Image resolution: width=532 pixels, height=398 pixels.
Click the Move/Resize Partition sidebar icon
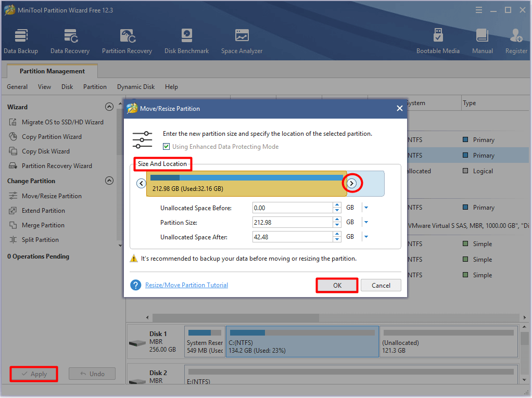[13, 196]
